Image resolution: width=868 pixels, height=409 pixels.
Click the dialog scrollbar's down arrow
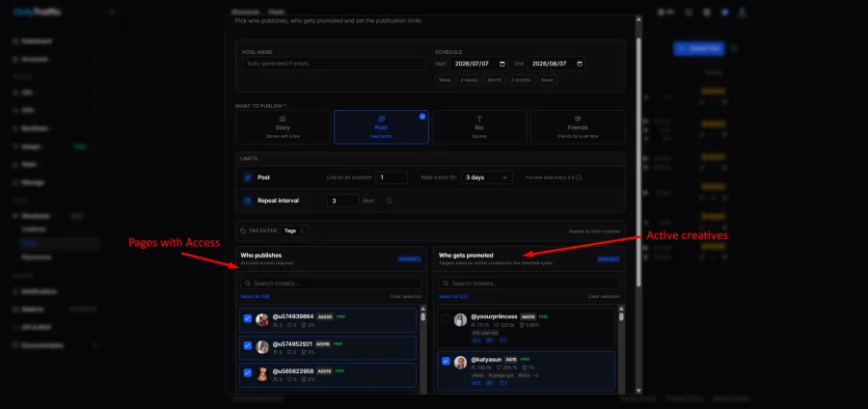click(638, 391)
